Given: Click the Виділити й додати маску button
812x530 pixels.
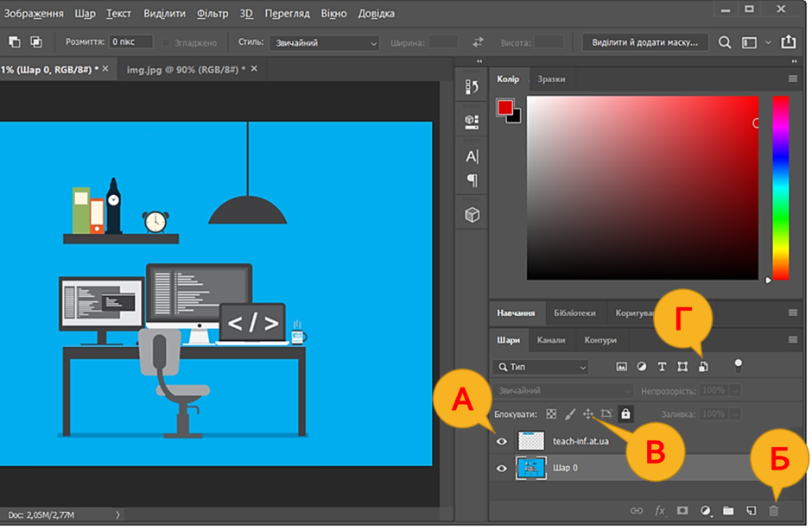Looking at the screenshot, I should click(645, 42).
